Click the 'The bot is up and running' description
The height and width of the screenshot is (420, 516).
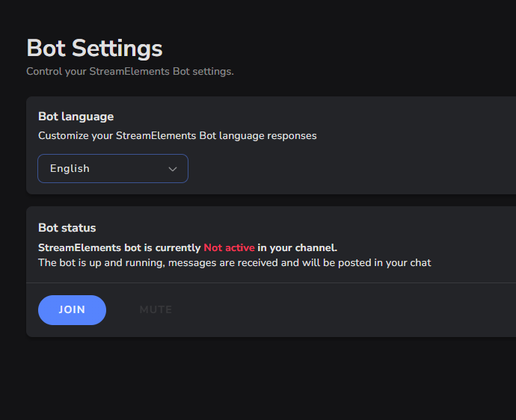click(235, 262)
